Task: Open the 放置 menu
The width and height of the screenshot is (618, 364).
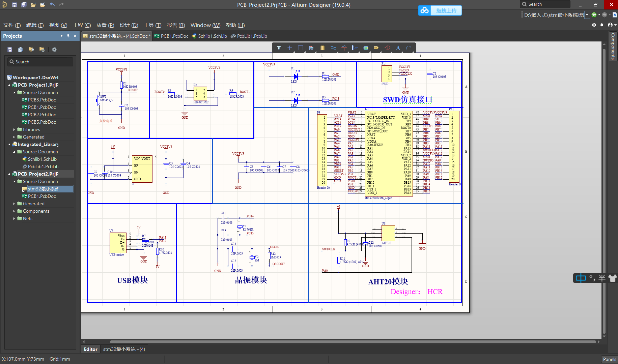Action: [x=105, y=25]
